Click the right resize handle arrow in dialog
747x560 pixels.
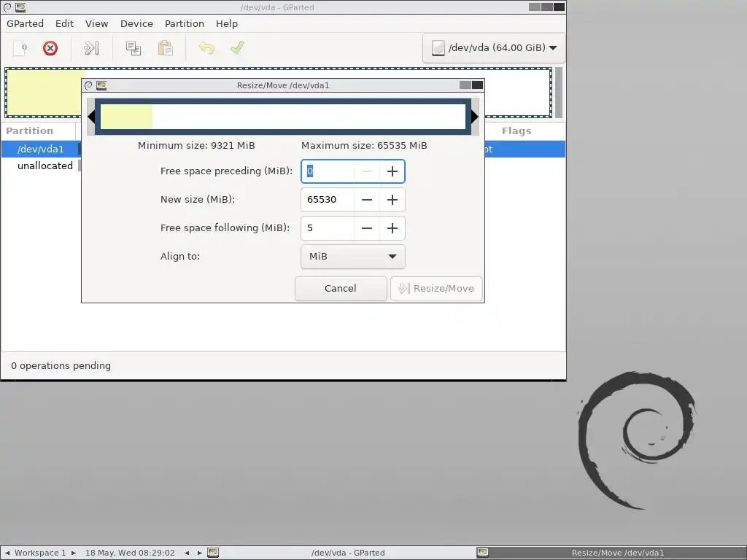pos(475,117)
